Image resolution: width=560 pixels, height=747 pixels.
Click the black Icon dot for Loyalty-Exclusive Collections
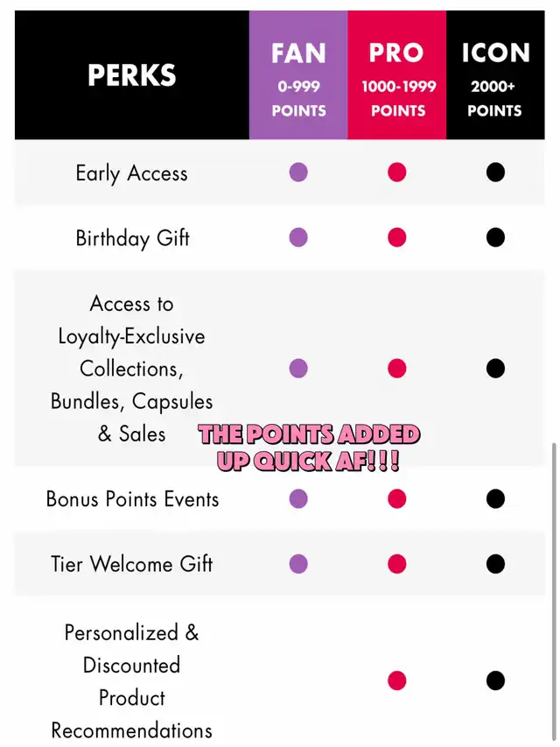click(x=495, y=368)
